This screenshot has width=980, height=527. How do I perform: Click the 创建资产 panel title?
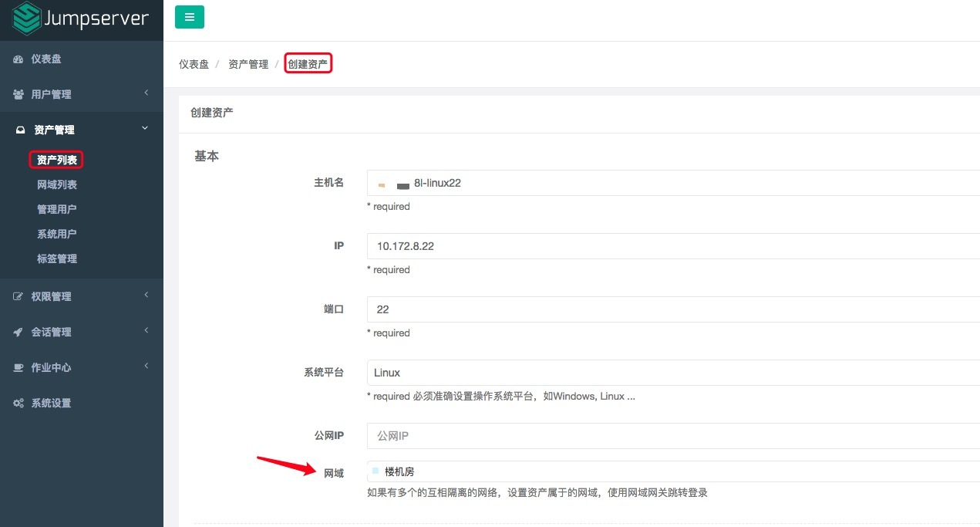[212, 113]
